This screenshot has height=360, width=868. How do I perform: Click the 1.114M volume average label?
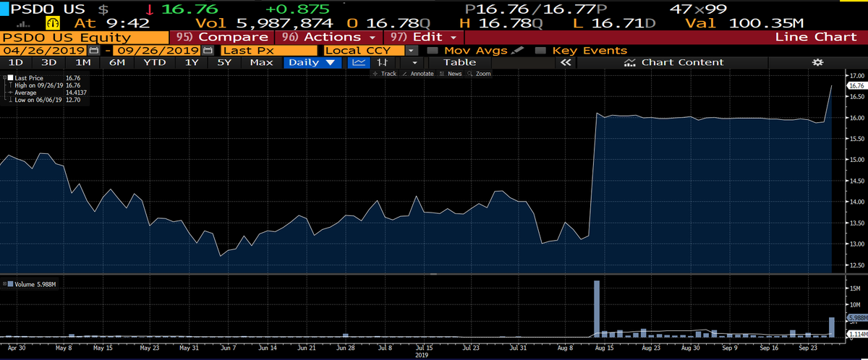coord(856,334)
